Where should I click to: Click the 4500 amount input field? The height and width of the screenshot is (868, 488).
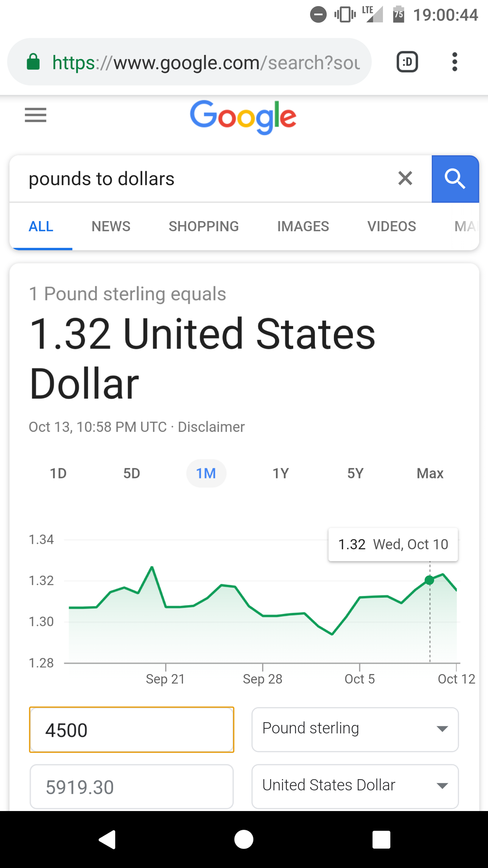131,730
